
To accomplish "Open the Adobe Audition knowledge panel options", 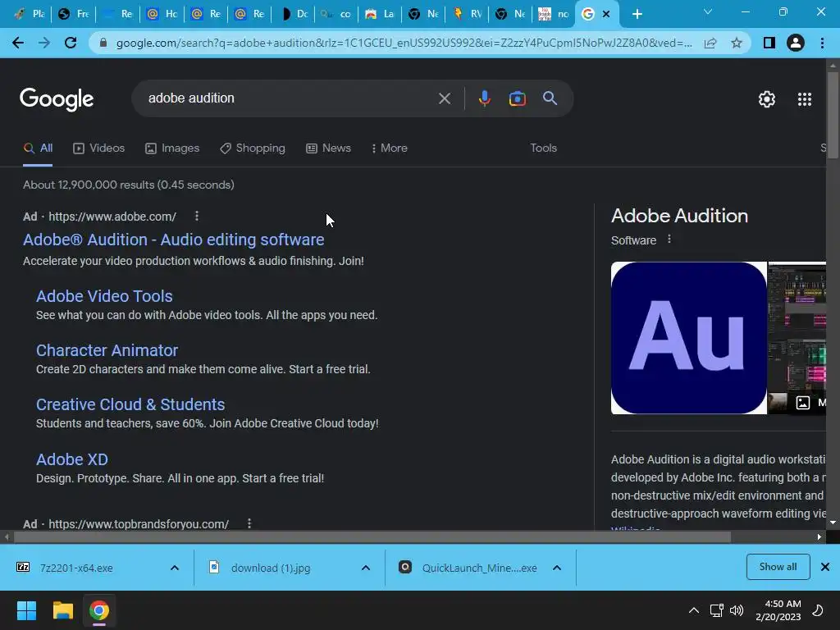I will tap(669, 240).
